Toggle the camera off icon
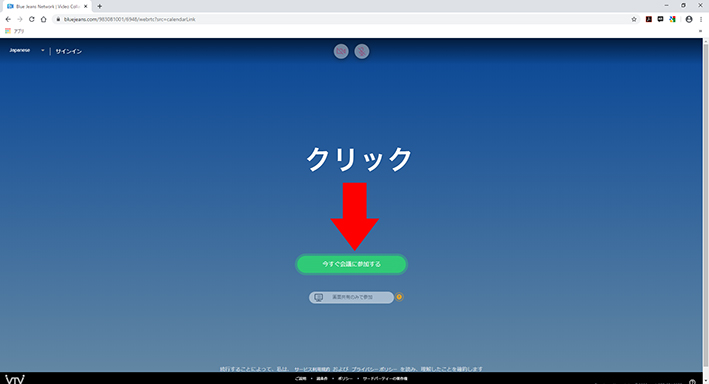This screenshot has width=709, height=384. [341, 51]
